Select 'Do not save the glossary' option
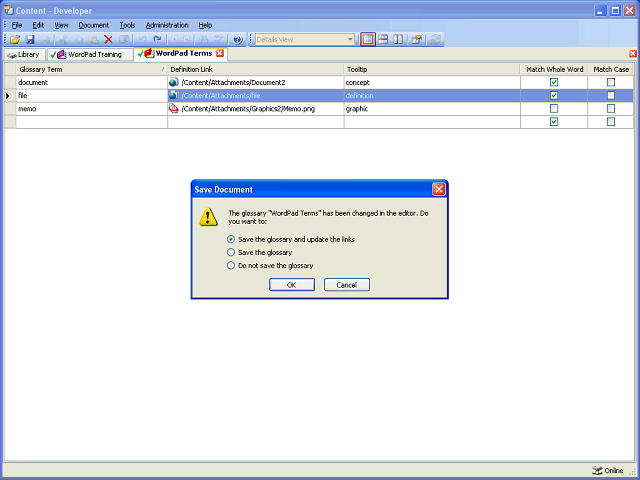Screen dimensions: 640x480 [231, 265]
